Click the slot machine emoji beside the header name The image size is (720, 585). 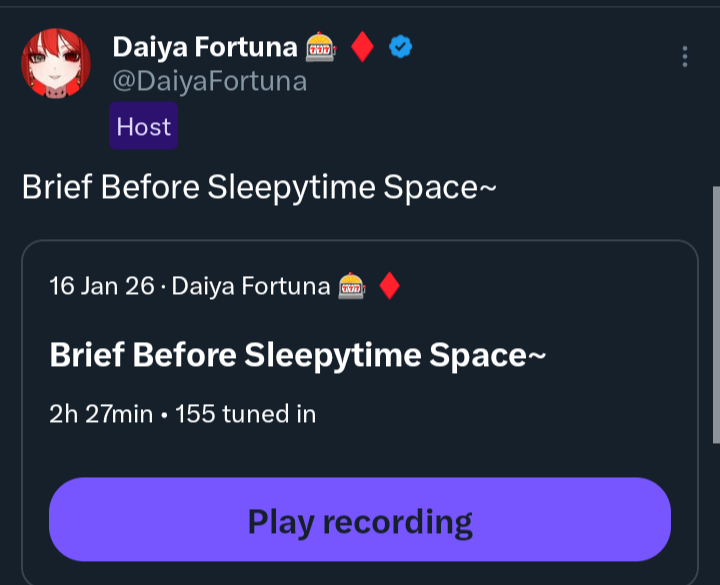[x=321, y=47]
